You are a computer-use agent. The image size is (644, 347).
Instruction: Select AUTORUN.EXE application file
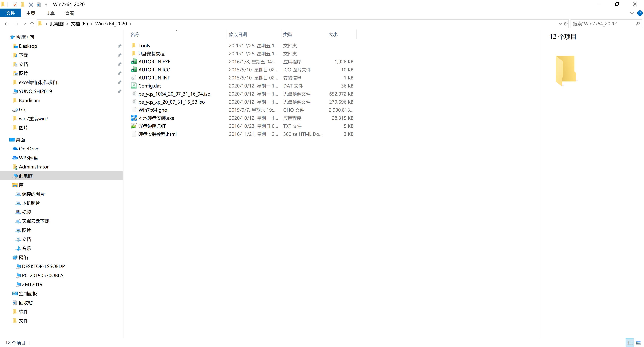[x=154, y=62]
